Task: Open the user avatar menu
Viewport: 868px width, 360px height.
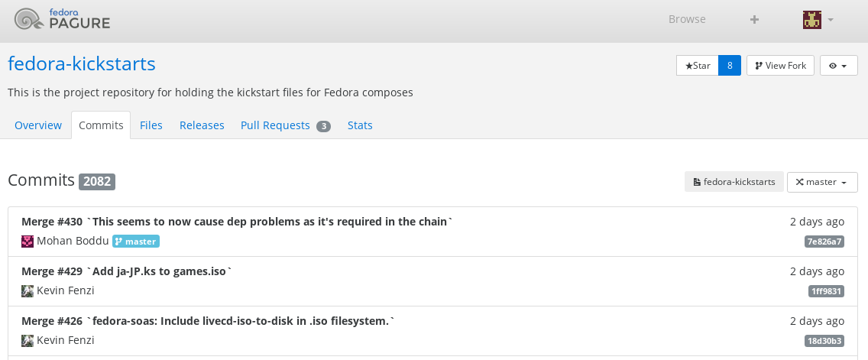Action: (x=818, y=20)
